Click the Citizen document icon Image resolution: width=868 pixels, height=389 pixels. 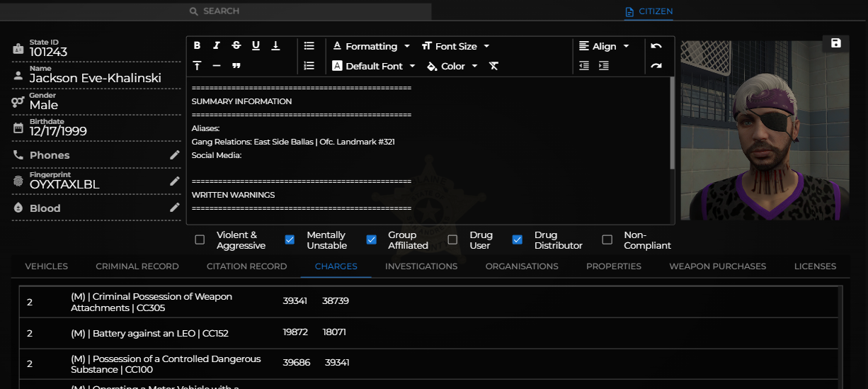(629, 12)
